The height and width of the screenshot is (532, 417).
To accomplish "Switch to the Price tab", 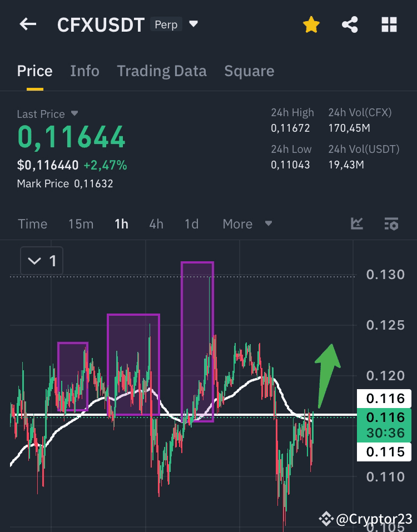I will pos(34,71).
